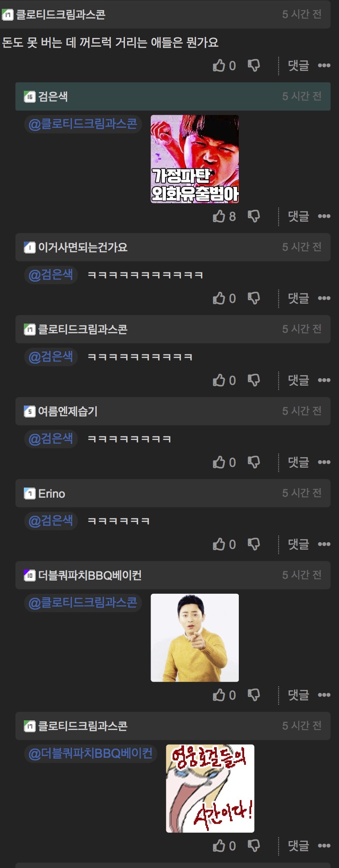Open more options on 검은색's comment
This screenshot has height=868, width=339.
point(324,216)
